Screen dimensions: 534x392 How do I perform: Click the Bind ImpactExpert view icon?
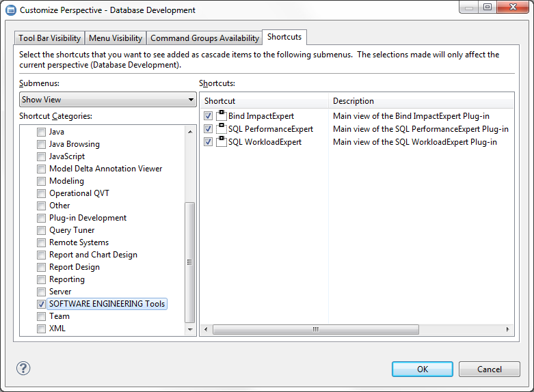tap(221, 116)
